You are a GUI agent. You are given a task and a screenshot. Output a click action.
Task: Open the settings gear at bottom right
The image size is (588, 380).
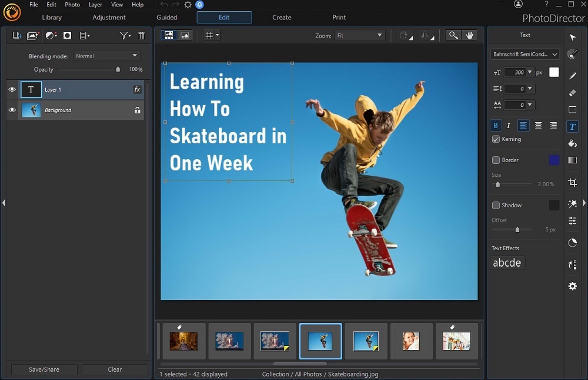(x=573, y=286)
